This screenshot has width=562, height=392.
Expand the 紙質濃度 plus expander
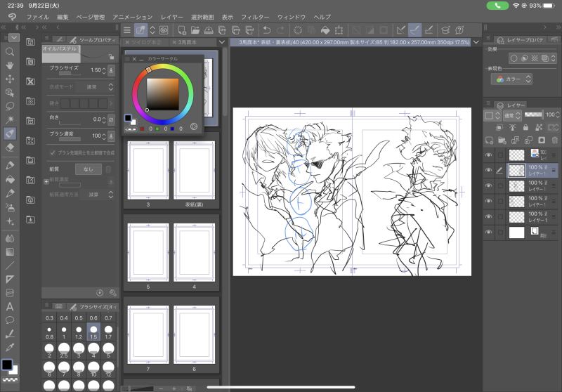[x=46, y=182]
